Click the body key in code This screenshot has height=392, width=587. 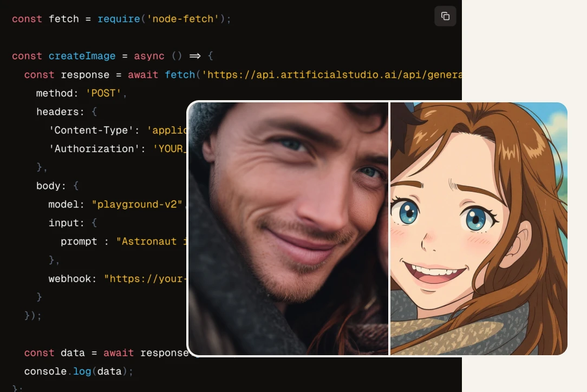pyautogui.click(x=49, y=186)
